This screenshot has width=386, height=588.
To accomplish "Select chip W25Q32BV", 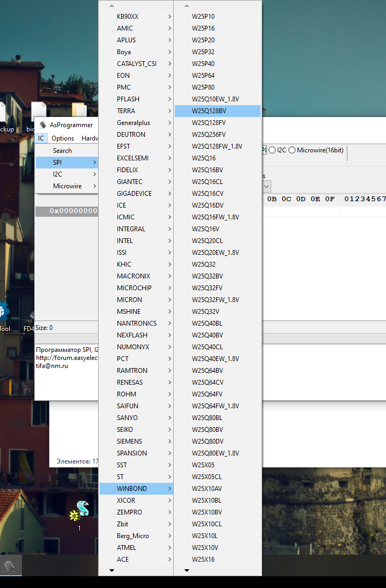I will click(x=217, y=276).
